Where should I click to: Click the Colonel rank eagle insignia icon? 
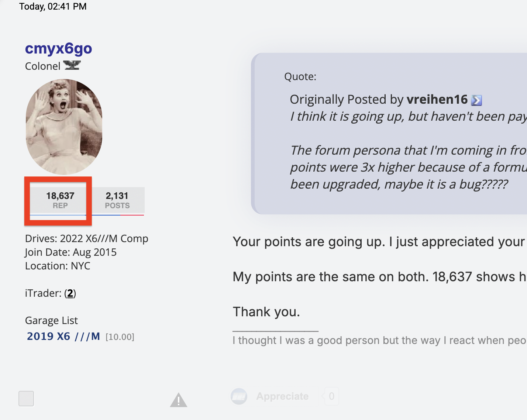[72, 65]
